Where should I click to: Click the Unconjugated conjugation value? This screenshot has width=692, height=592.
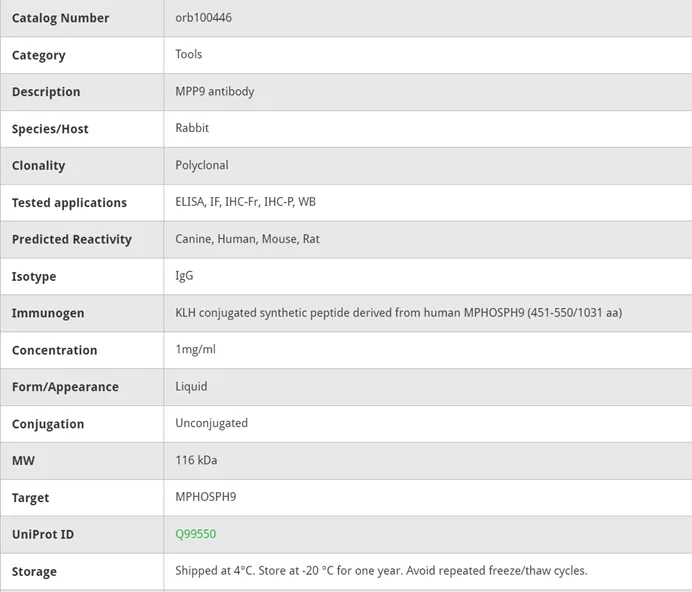(211, 423)
